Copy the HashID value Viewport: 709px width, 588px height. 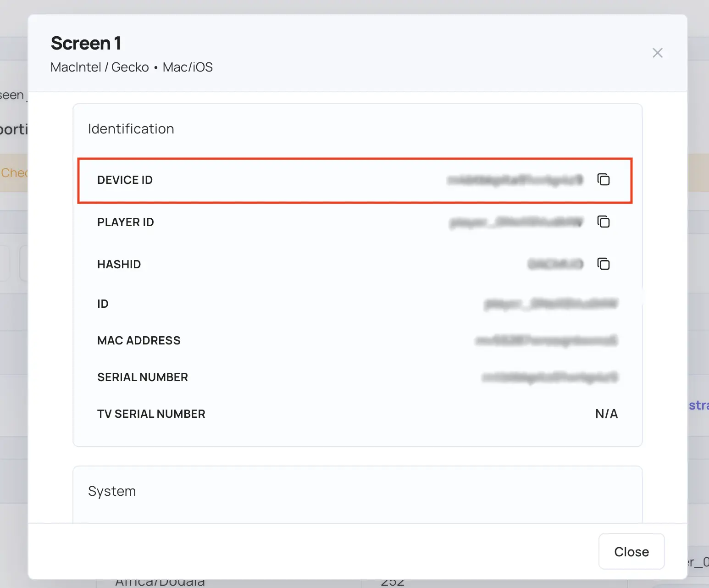click(x=604, y=264)
